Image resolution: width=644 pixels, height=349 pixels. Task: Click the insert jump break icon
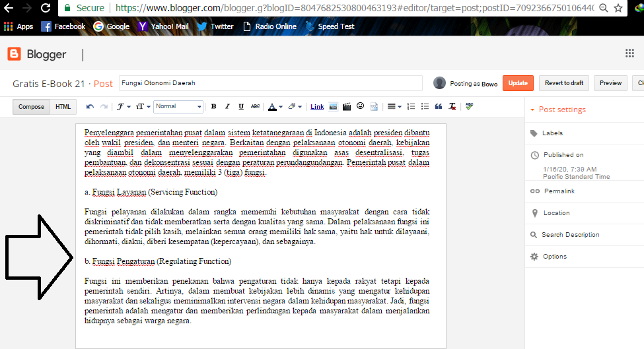tap(374, 107)
